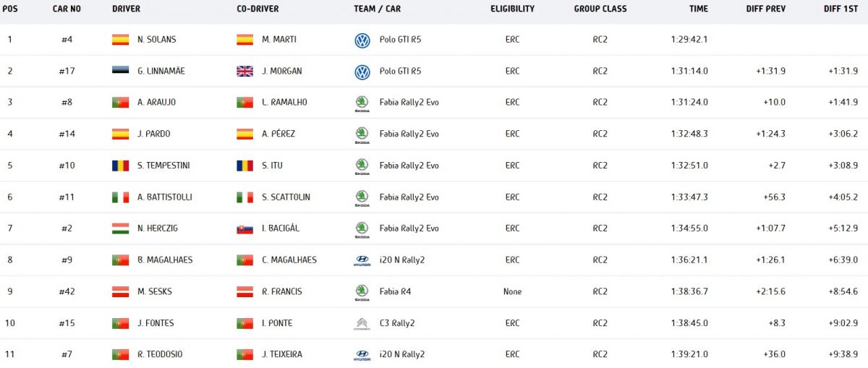Click the Volkswagen logo in row 1
This screenshot has height=368, width=868.
tap(362, 40)
